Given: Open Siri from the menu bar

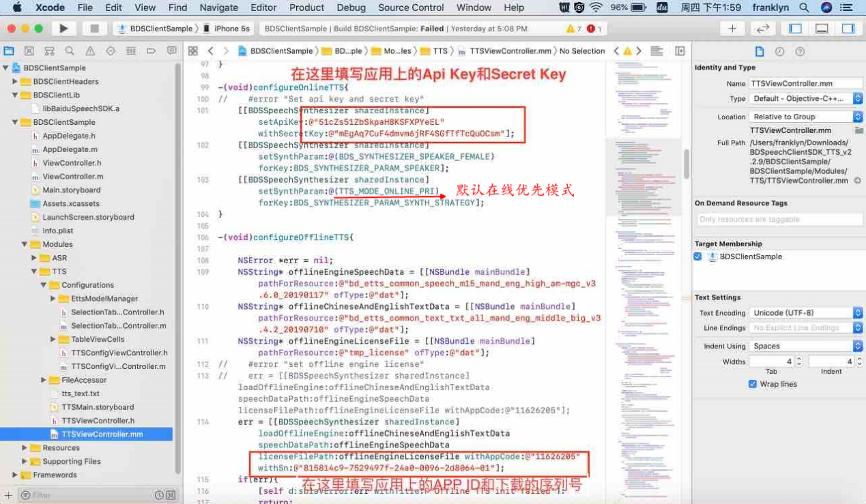Looking at the screenshot, I should click(x=826, y=8).
